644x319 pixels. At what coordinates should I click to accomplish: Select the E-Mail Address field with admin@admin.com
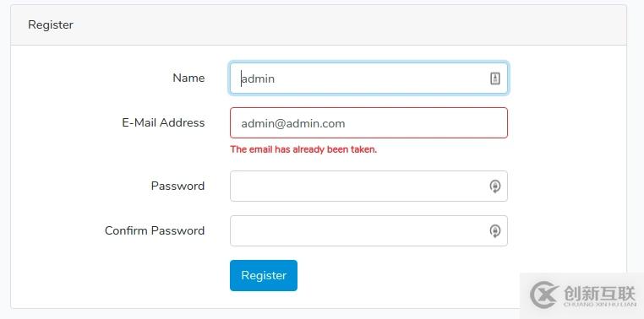368,123
